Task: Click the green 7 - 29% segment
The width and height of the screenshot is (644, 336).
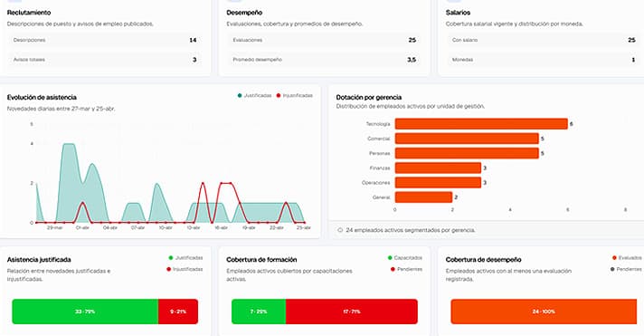Action: [259, 312]
